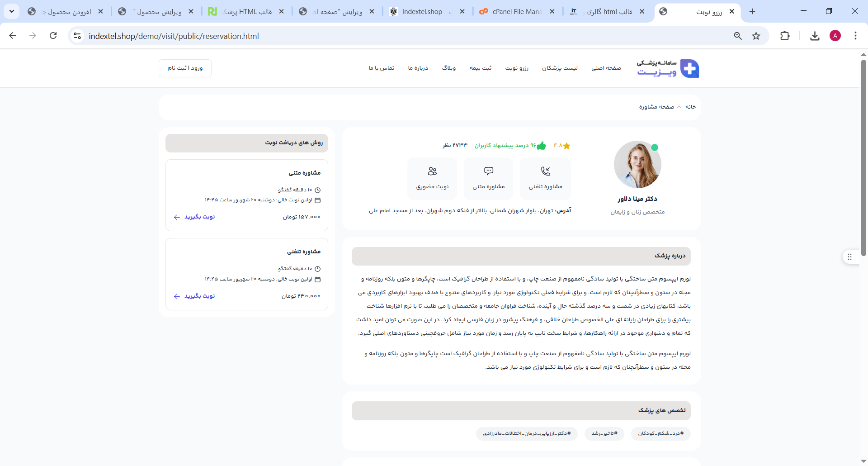Click the in-person appointment icon (نوبت حضوری)
The width and height of the screenshot is (868, 466).
[x=432, y=171]
